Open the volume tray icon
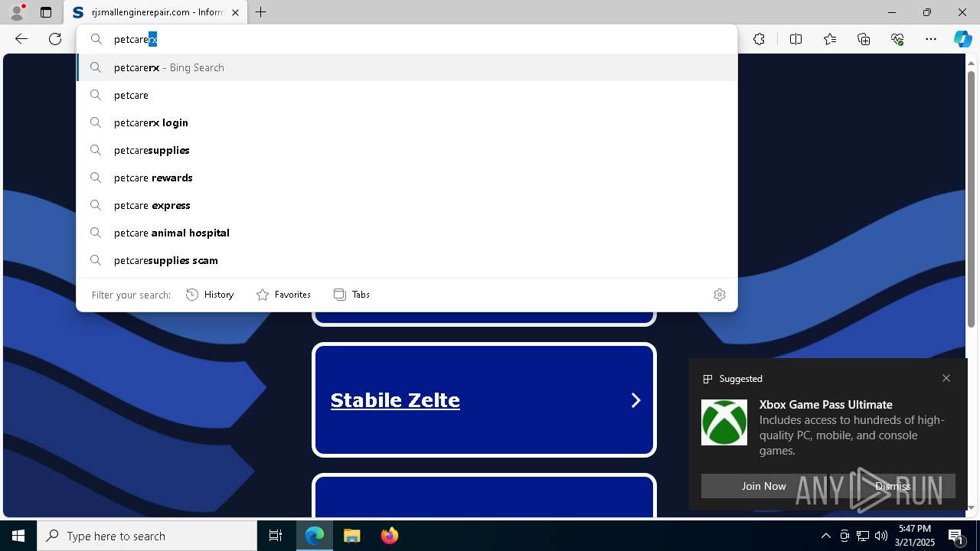The width and height of the screenshot is (980, 551). 881,536
